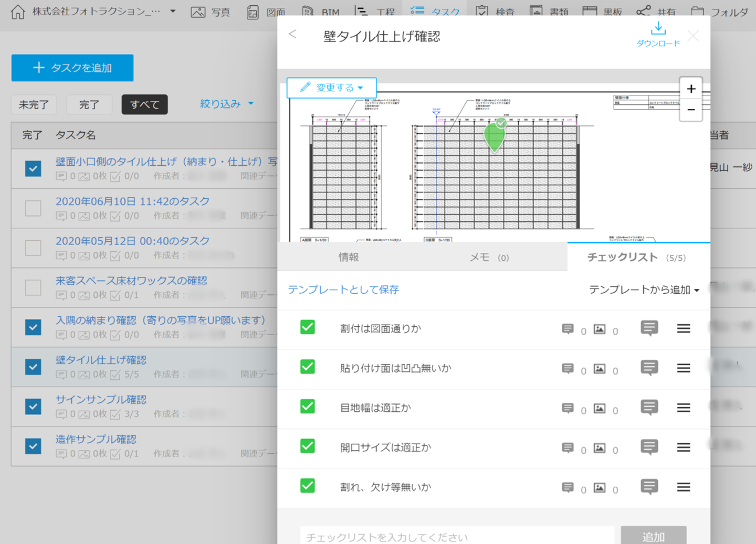Zoom in on the drawing with plus button
Screen dimensions: 756x544
coord(691,89)
